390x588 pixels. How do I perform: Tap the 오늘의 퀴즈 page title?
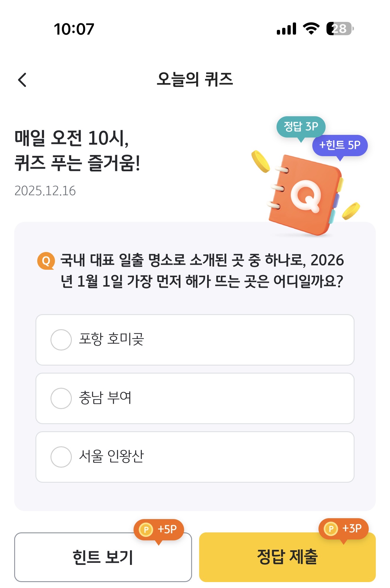click(195, 80)
